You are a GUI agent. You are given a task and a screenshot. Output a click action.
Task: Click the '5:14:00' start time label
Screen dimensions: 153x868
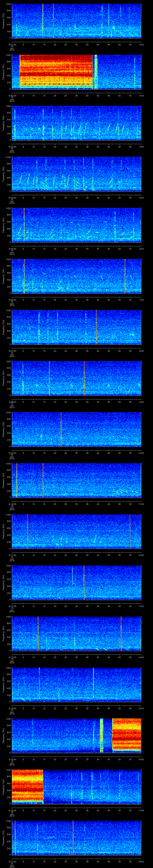pyautogui.click(x=12, y=708)
